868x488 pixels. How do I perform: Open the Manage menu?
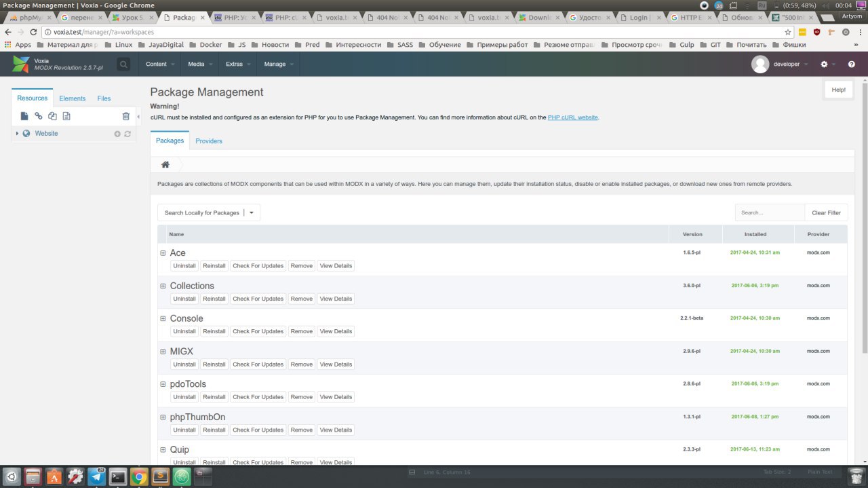pyautogui.click(x=279, y=64)
